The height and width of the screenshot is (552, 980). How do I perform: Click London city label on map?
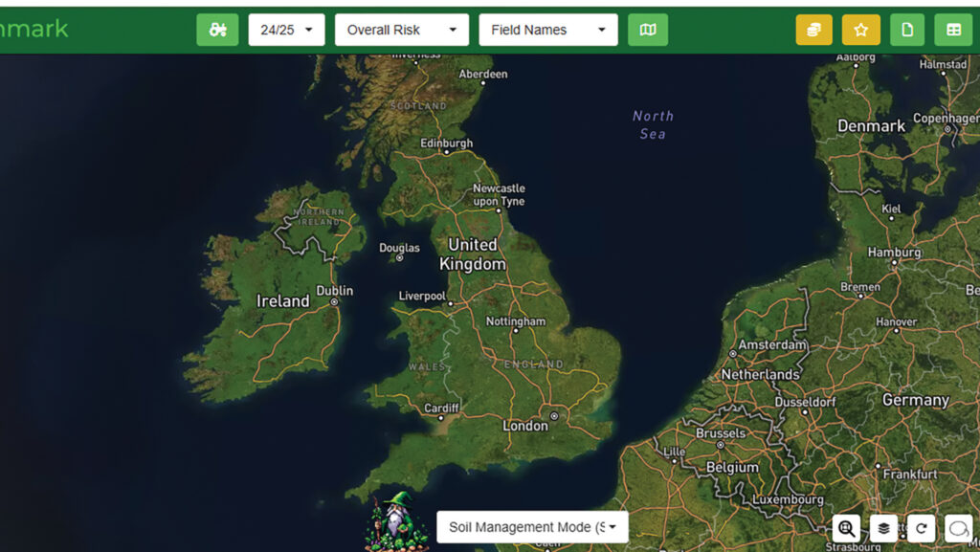pyautogui.click(x=525, y=426)
